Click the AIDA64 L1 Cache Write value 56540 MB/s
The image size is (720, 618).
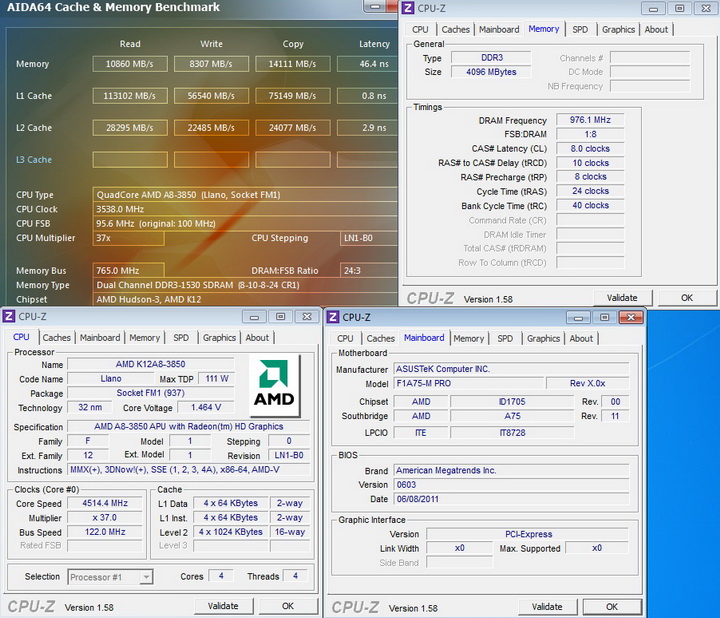point(211,96)
